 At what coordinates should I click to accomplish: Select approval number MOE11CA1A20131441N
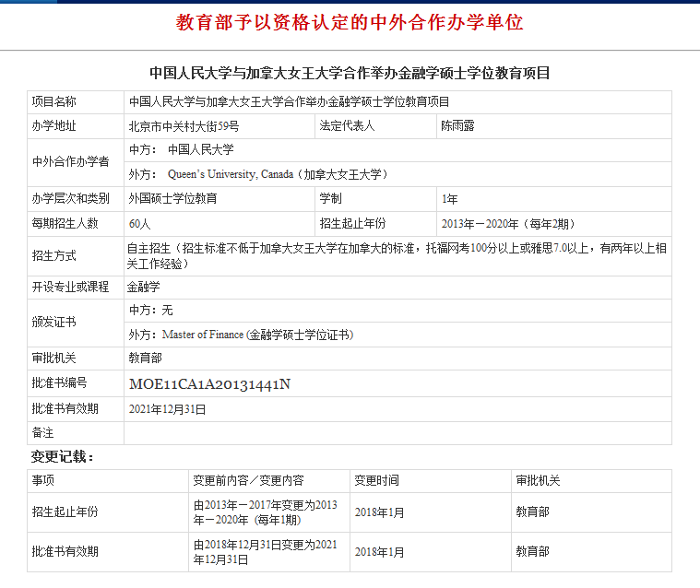point(210,384)
